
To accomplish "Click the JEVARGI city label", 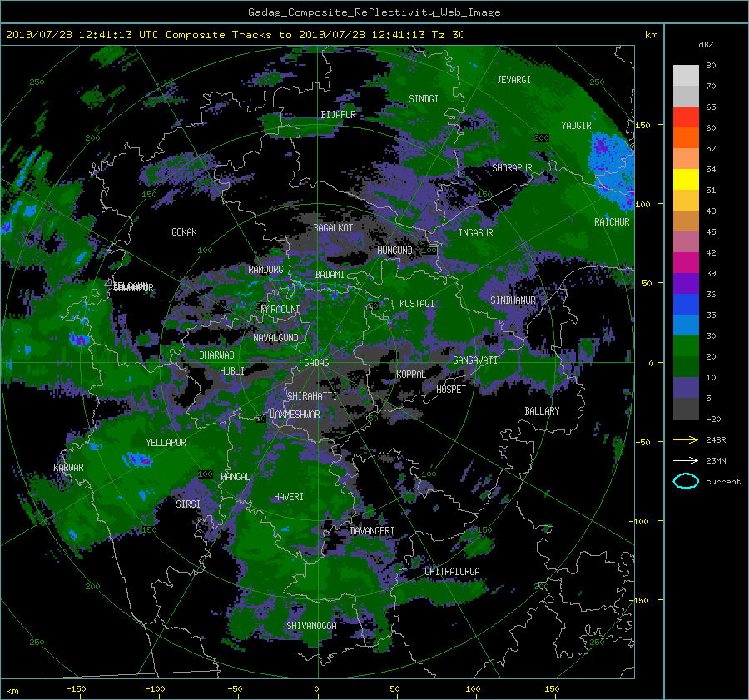I will coord(513,80).
